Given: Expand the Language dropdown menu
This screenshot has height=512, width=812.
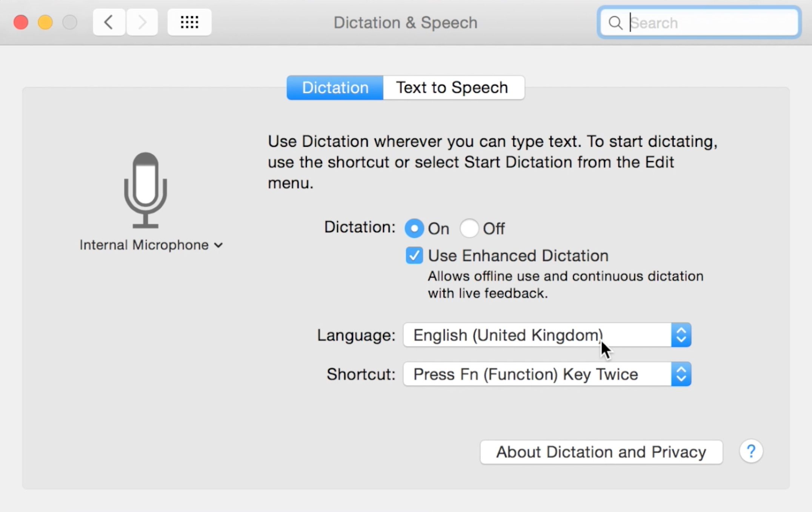Looking at the screenshot, I should coord(681,335).
